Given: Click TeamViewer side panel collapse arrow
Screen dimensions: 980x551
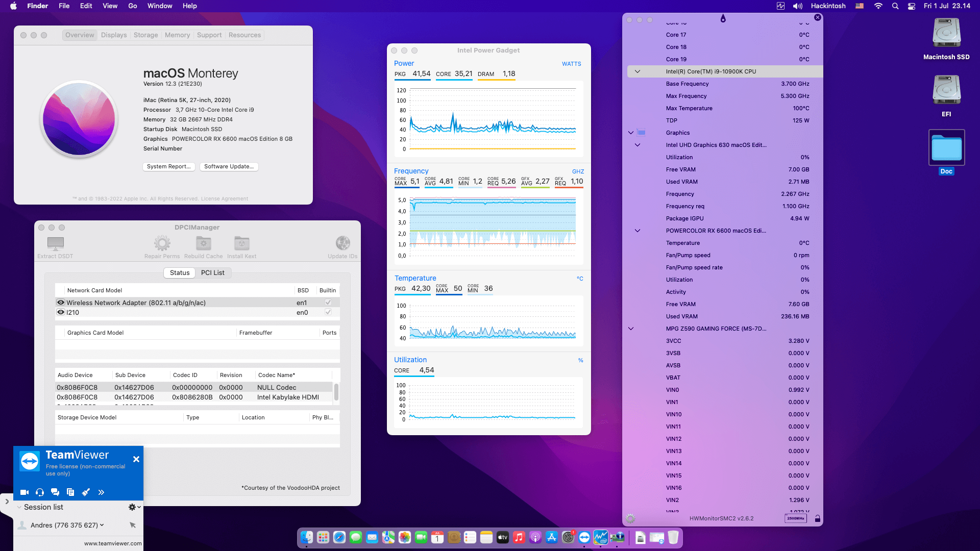Looking at the screenshot, I should [7, 502].
